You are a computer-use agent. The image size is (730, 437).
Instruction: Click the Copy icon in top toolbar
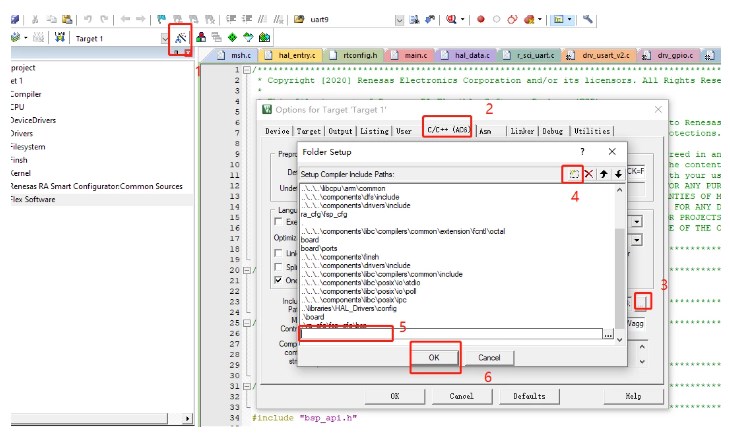51,19
